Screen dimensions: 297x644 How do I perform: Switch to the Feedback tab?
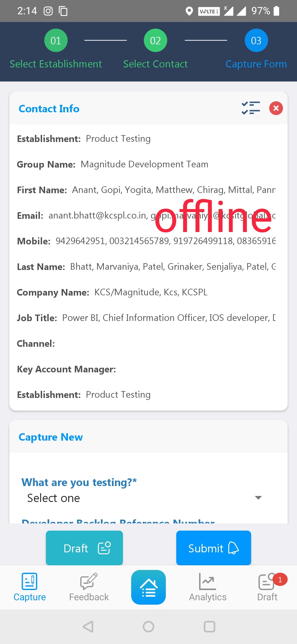pos(89,587)
